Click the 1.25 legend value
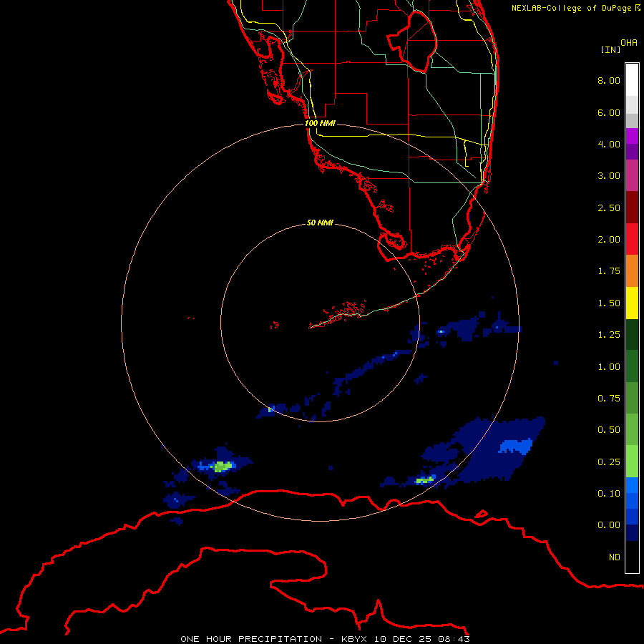The width and height of the screenshot is (644, 644). 609,335
